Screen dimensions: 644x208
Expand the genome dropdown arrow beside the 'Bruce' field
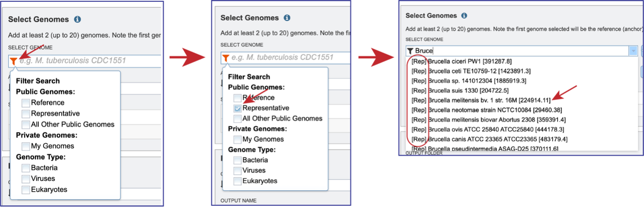point(634,51)
